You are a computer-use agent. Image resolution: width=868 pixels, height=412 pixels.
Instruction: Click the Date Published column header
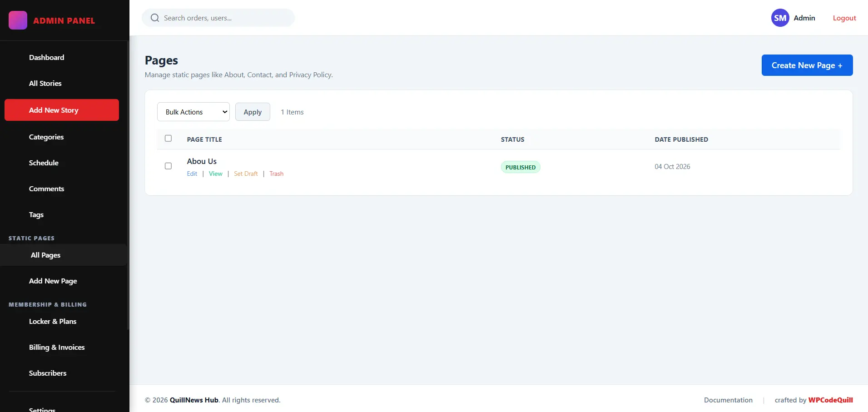coord(681,139)
